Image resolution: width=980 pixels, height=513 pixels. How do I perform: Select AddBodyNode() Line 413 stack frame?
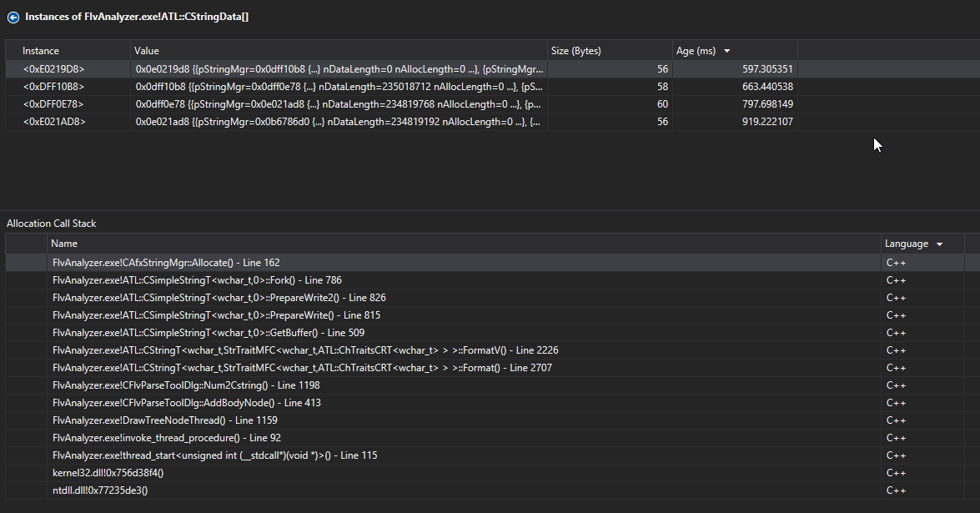coord(186,403)
